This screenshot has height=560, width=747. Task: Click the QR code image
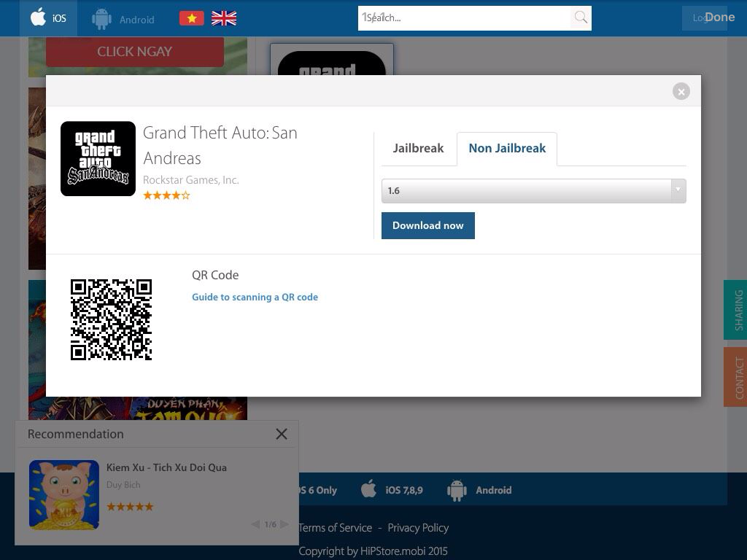(111, 319)
